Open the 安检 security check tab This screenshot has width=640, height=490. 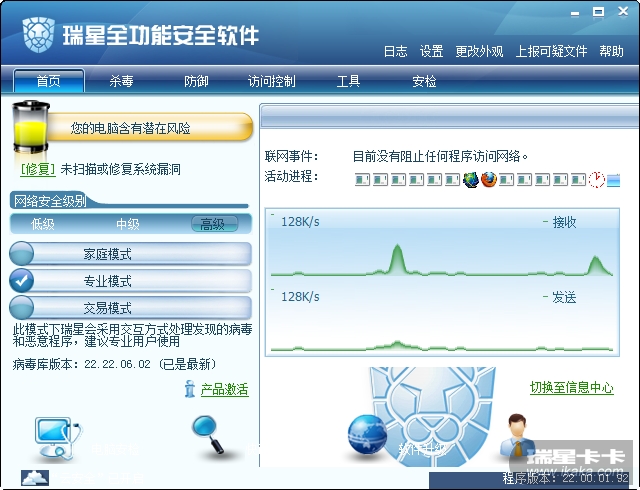424,81
